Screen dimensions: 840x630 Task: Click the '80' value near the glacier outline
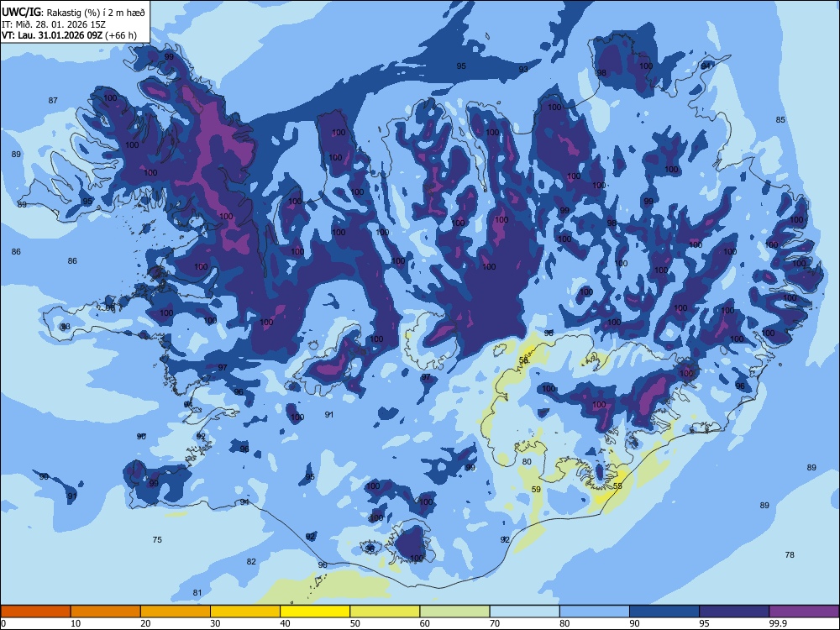click(x=527, y=462)
